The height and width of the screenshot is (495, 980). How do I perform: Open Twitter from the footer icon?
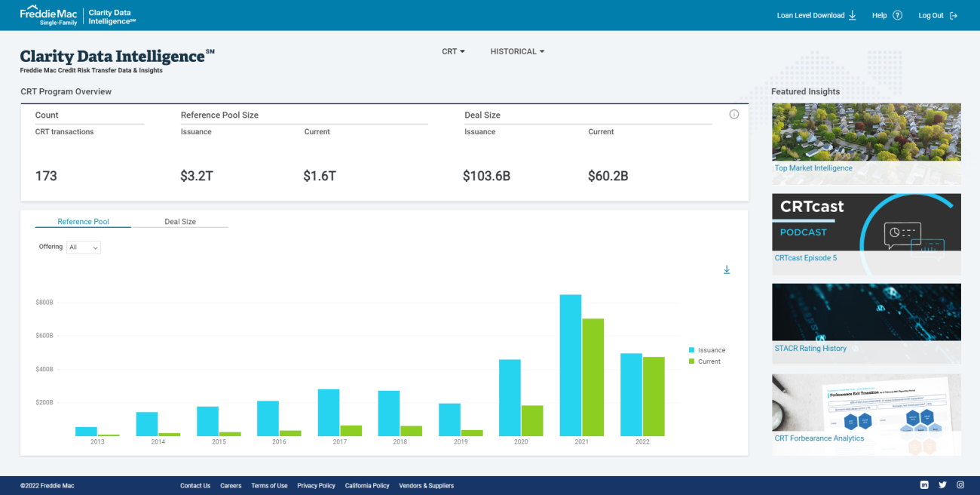942,485
